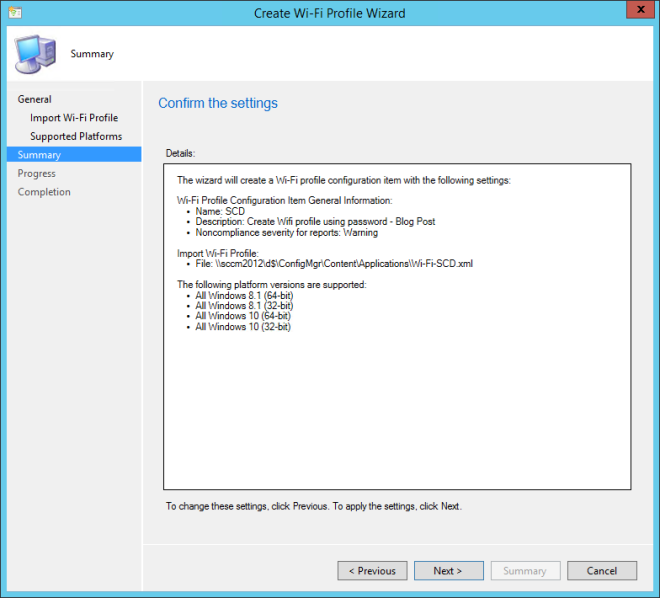Click the greyed-out Summary button
This screenshot has height=598, width=660.
(x=524, y=571)
